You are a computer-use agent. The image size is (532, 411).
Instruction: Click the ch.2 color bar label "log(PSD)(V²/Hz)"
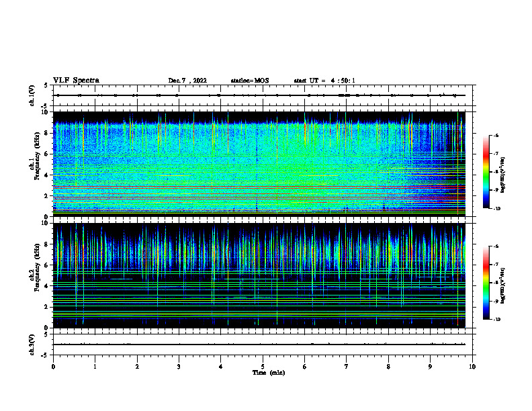[502, 285]
